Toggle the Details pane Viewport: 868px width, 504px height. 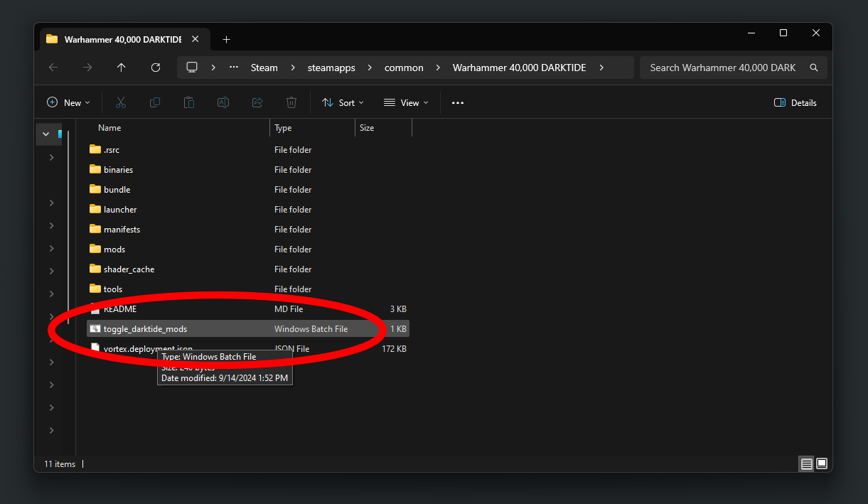[795, 102]
